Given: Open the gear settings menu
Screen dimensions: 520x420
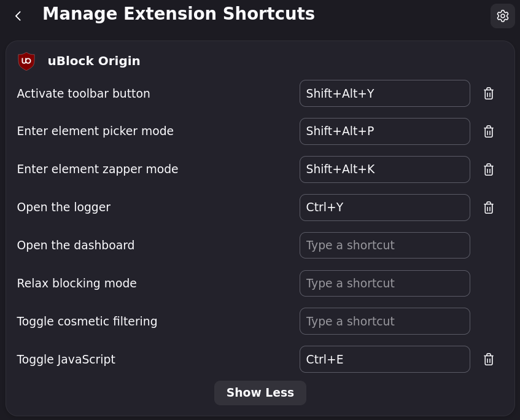Looking at the screenshot, I should coord(502,16).
